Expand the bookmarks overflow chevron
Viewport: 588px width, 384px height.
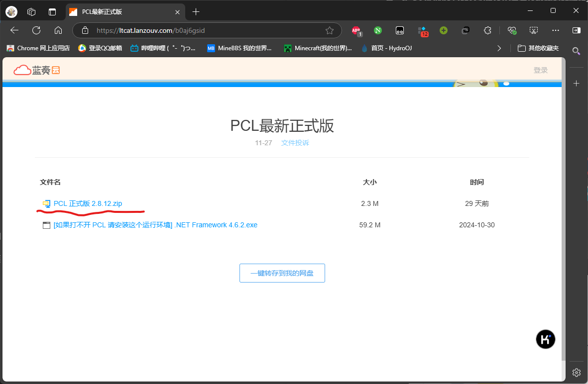tap(499, 48)
